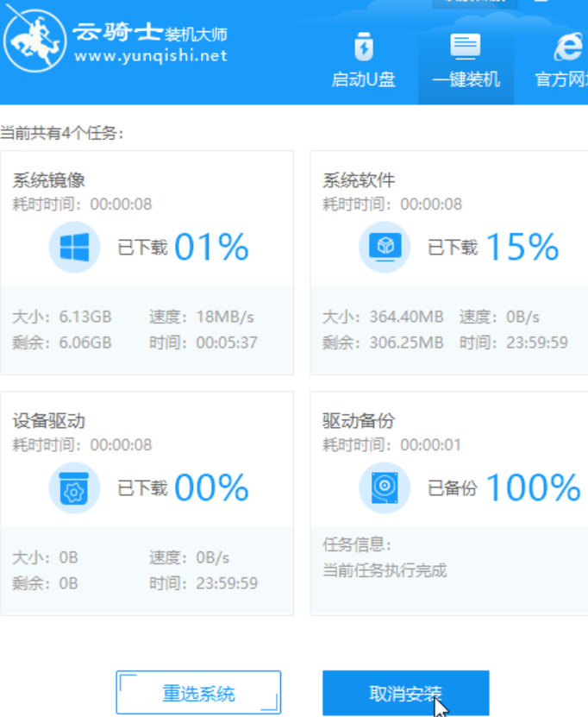The height and width of the screenshot is (717, 588).
Task: Select the 一键装机 tab
Action: (x=466, y=80)
